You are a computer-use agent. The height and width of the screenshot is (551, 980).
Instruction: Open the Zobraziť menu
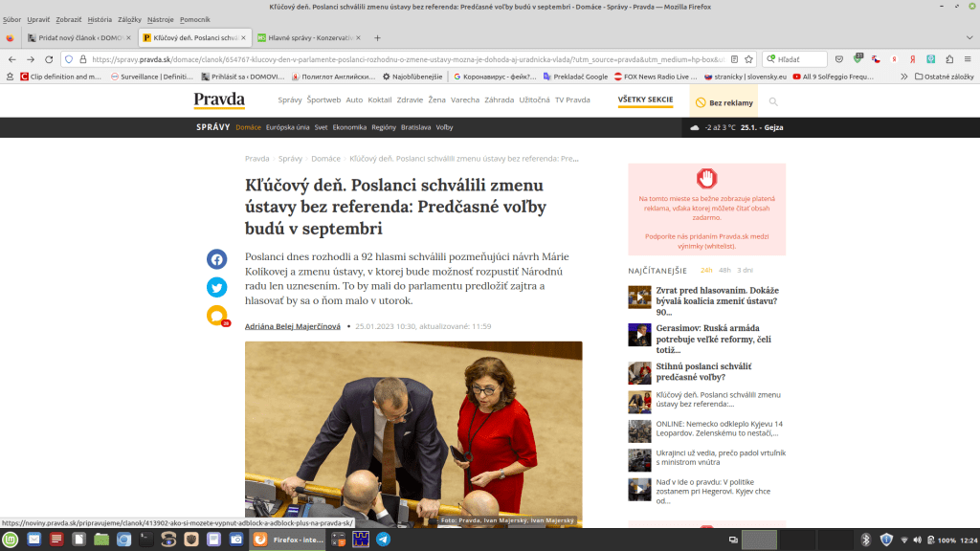[69, 19]
